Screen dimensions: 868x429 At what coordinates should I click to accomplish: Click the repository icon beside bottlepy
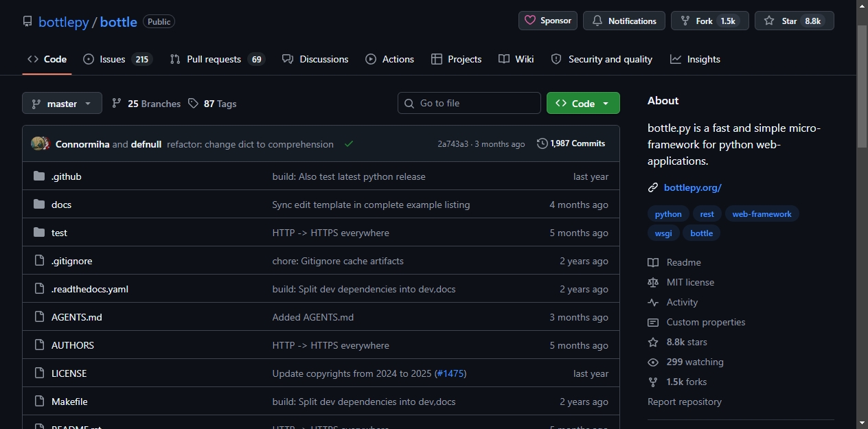click(27, 21)
